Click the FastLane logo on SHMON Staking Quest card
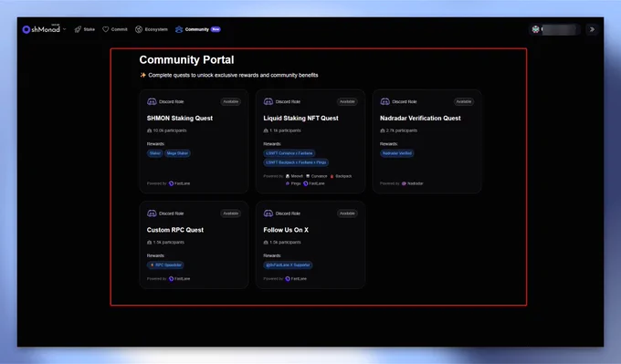Image resolution: width=621 pixels, height=364 pixels. [171, 183]
